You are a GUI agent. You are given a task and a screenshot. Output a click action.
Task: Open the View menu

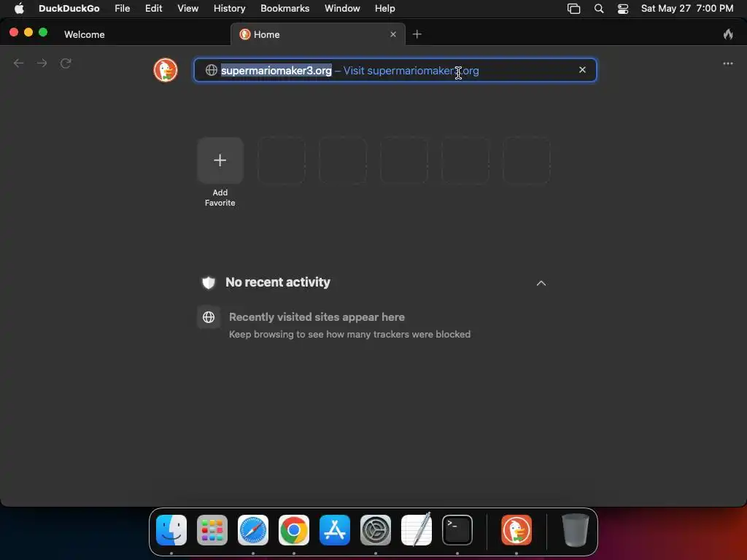pyautogui.click(x=187, y=8)
